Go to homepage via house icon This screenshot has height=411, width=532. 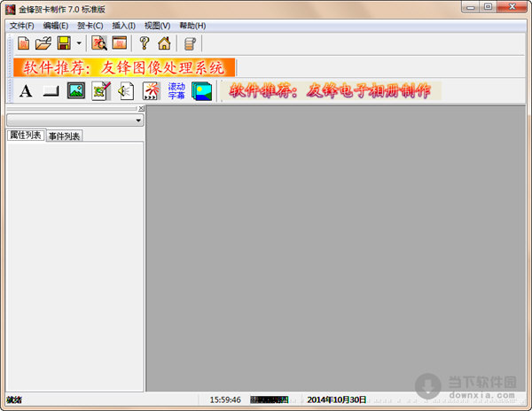point(164,43)
